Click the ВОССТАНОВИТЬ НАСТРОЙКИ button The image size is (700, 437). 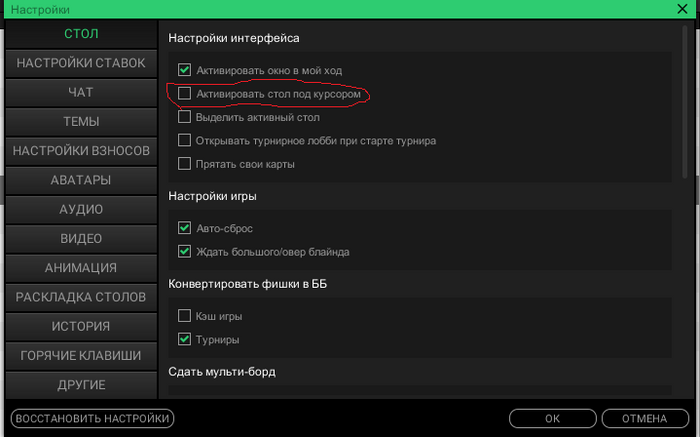click(x=92, y=418)
